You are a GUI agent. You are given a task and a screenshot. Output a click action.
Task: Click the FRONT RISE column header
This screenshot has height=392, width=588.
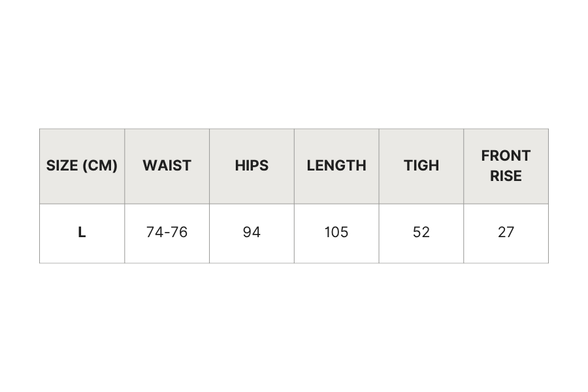[x=506, y=166]
